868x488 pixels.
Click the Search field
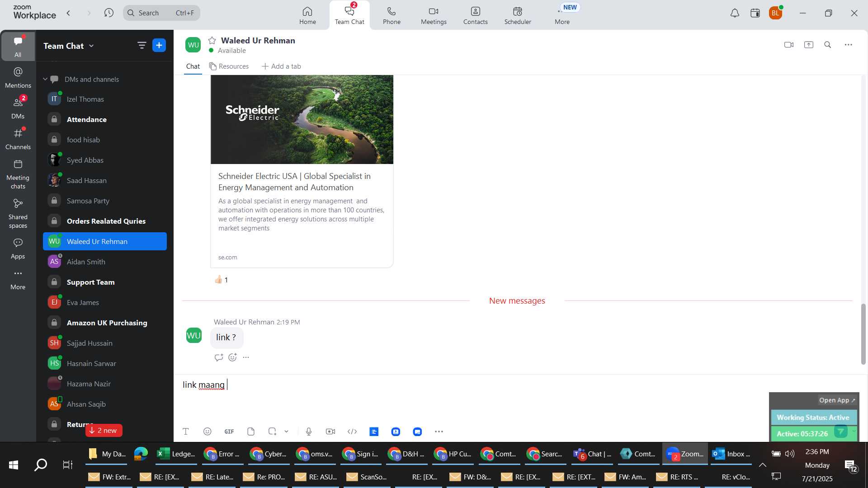tap(161, 13)
